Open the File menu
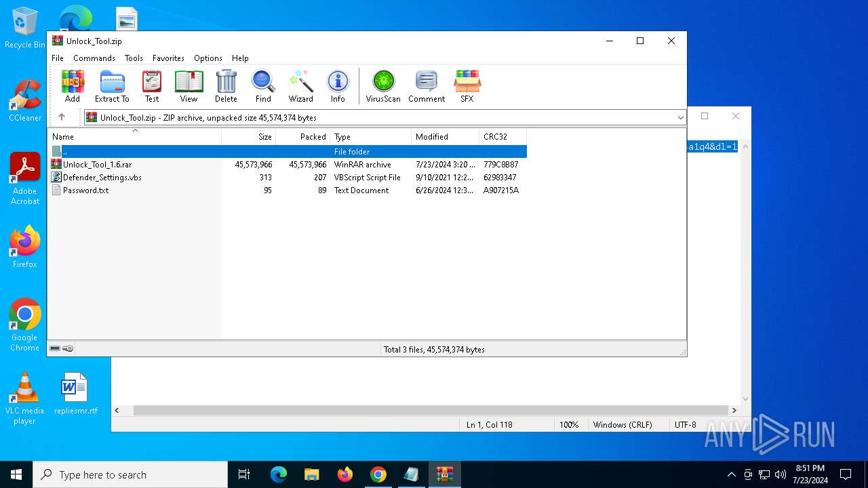 58,58
